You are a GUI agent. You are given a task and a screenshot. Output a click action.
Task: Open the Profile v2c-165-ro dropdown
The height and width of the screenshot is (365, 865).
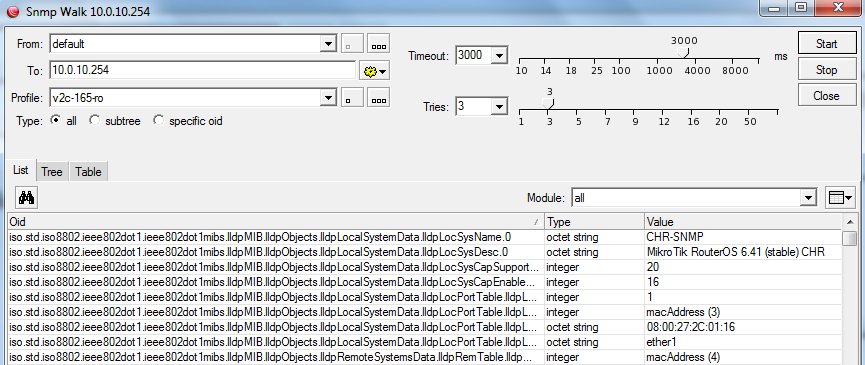pos(328,98)
